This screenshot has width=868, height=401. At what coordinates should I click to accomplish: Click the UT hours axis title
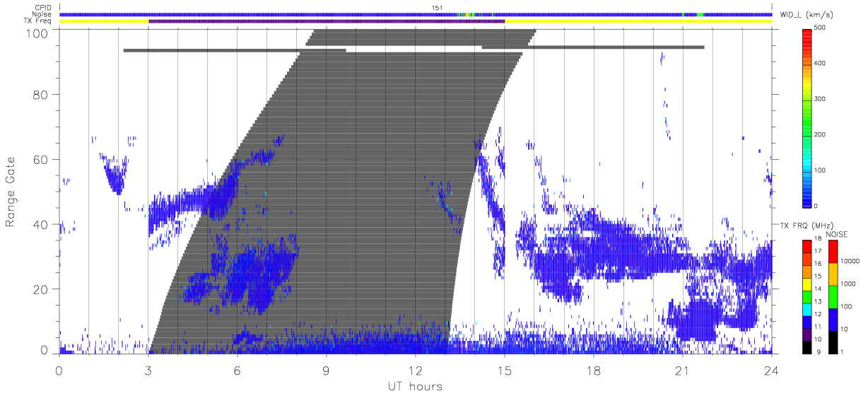coord(414,386)
